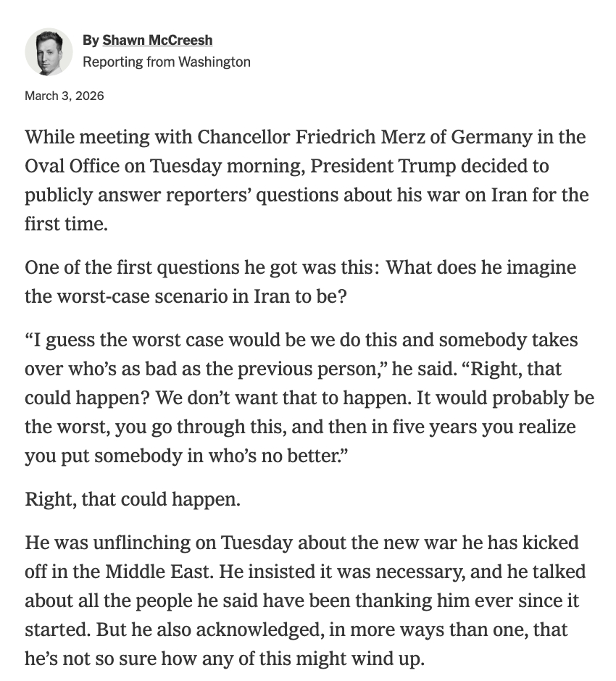Image resolution: width=616 pixels, height=681 pixels.
Task: Click the March 3, 2026 publication date
Action: [x=64, y=96]
